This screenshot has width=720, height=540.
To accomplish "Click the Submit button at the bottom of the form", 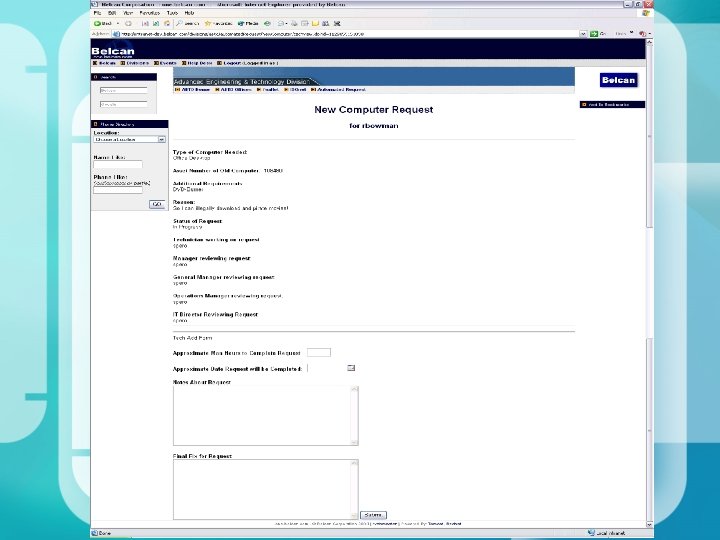I will pyautogui.click(x=373, y=515).
